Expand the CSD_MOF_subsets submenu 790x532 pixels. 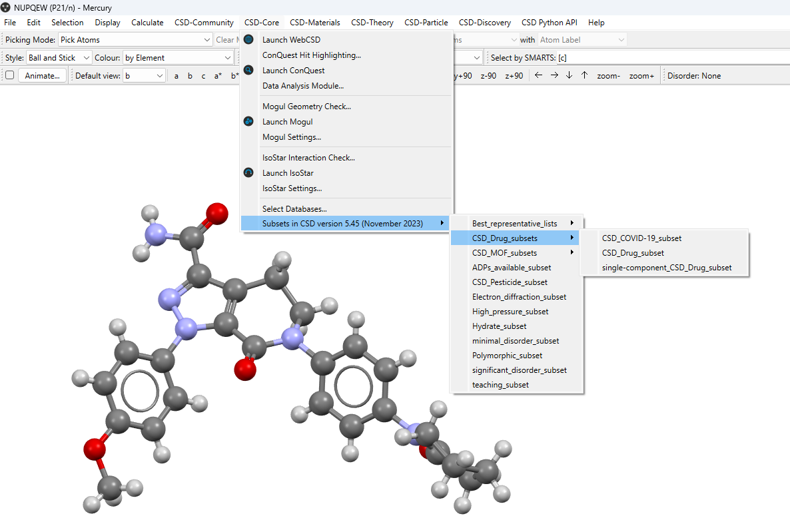click(x=516, y=252)
